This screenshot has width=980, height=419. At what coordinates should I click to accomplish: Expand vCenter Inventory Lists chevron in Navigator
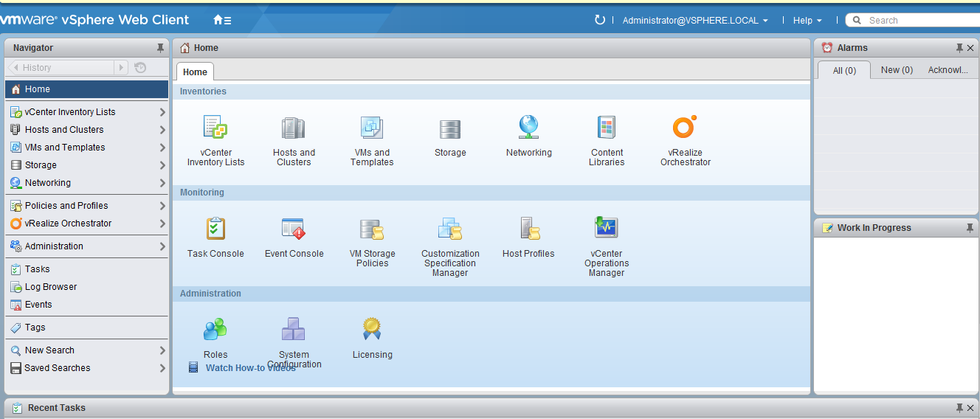point(162,112)
